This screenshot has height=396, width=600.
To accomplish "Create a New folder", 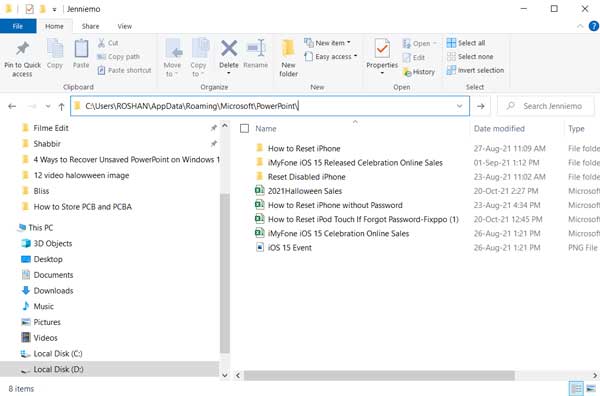I will (288, 58).
